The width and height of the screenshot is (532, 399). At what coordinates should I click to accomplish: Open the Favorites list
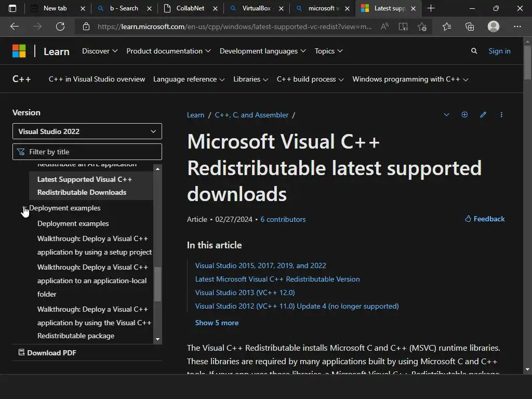point(447,26)
